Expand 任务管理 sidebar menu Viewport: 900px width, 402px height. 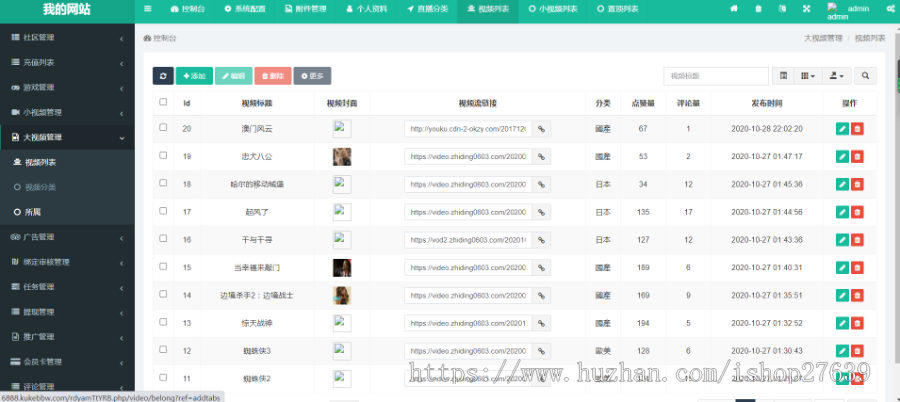point(67,287)
